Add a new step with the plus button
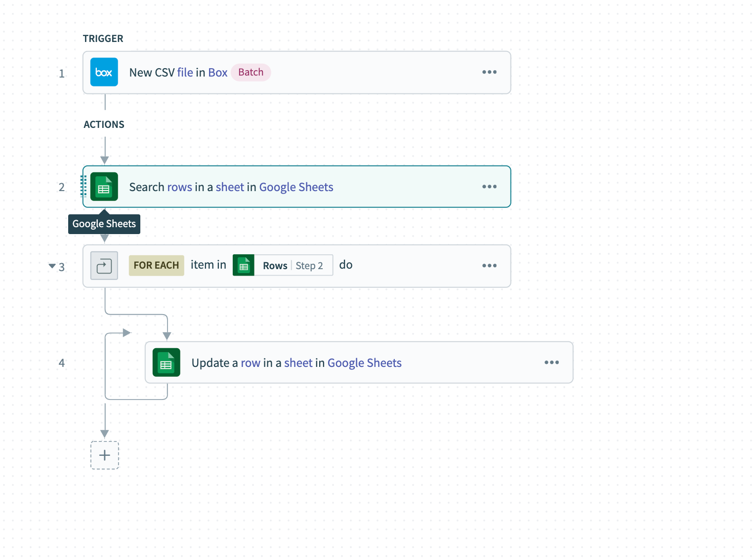Image resolution: width=755 pixels, height=560 pixels. coord(104,455)
